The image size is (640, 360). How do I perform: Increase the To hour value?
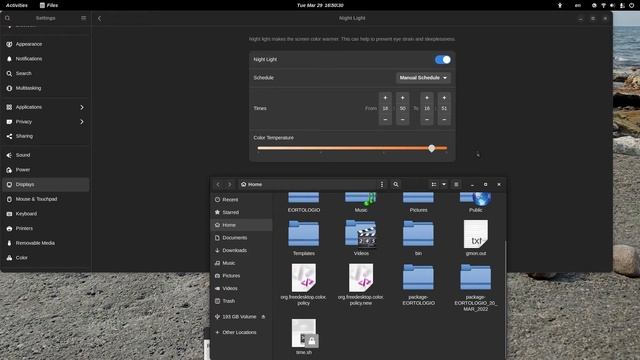(427, 98)
